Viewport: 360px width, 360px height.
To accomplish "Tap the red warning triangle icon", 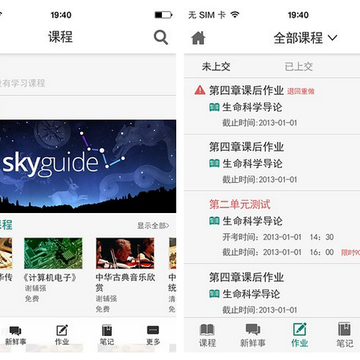I will [x=200, y=90].
